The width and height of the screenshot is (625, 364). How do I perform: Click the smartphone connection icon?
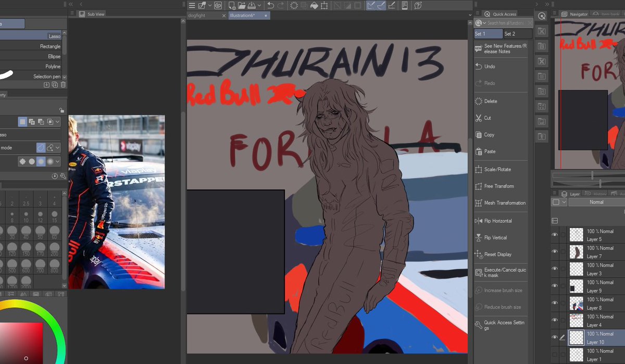click(405, 5)
